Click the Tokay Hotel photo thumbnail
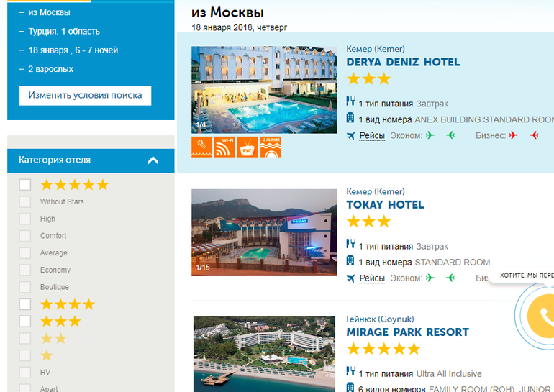Image resolution: width=554 pixels, height=392 pixels. 264,232
